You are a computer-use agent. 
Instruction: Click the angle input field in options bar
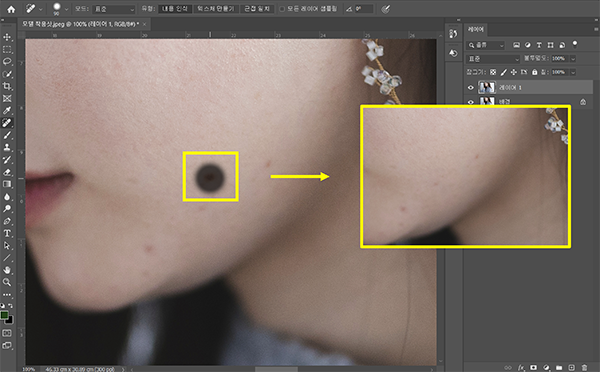pyautogui.click(x=364, y=9)
